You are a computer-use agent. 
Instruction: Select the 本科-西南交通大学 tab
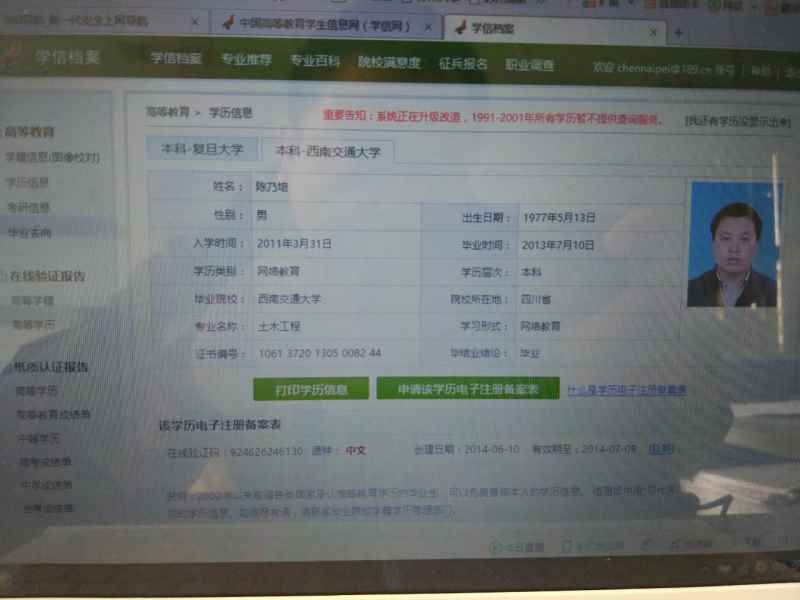click(328, 151)
